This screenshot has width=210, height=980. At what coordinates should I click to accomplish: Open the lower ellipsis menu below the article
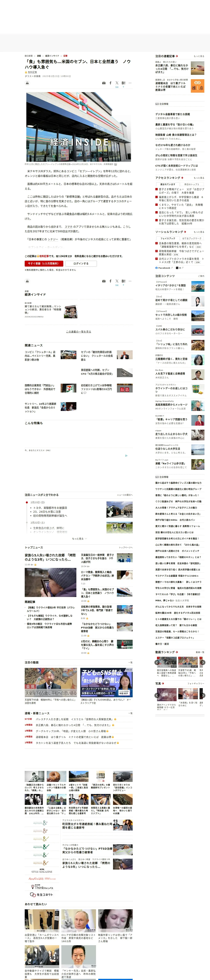pos(130,281)
